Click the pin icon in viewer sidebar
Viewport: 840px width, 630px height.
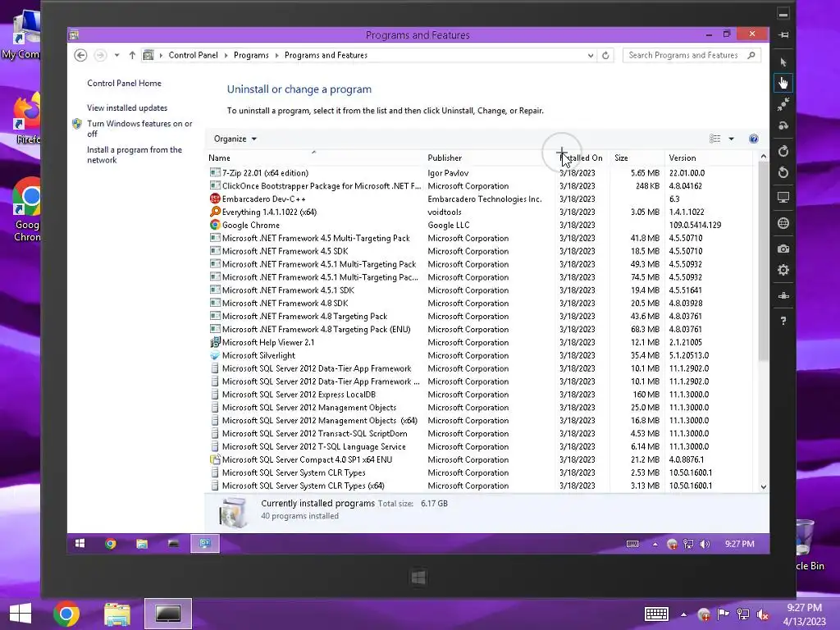[x=783, y=34]
